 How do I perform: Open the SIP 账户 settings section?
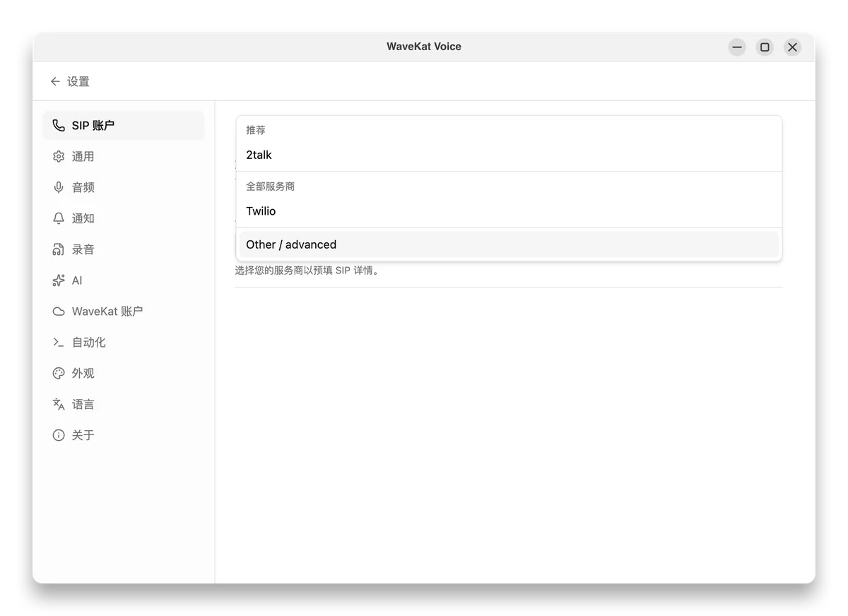(x=124, y=126)
